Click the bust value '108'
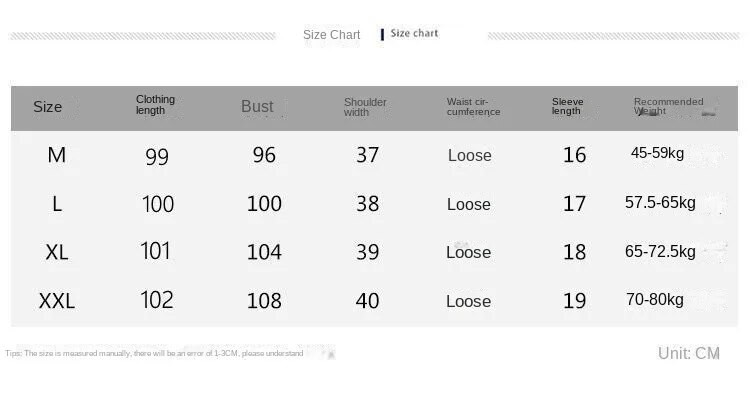 click(x=264, y=301)
